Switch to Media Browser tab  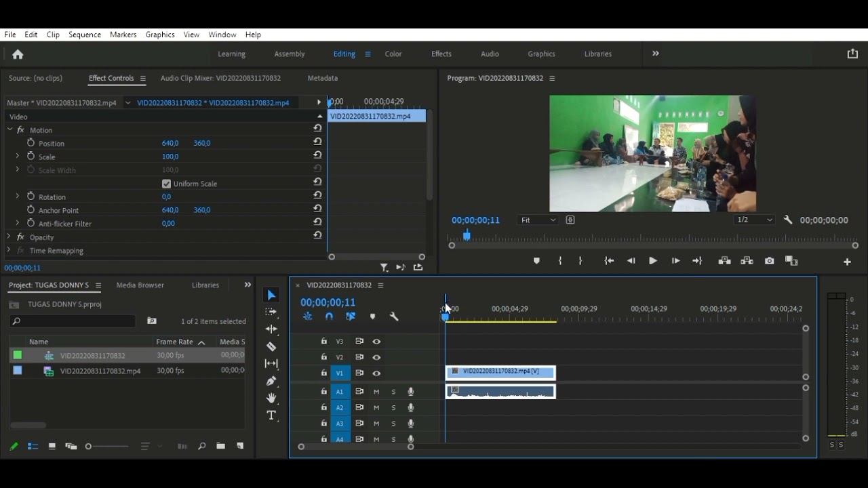(140, 285)
